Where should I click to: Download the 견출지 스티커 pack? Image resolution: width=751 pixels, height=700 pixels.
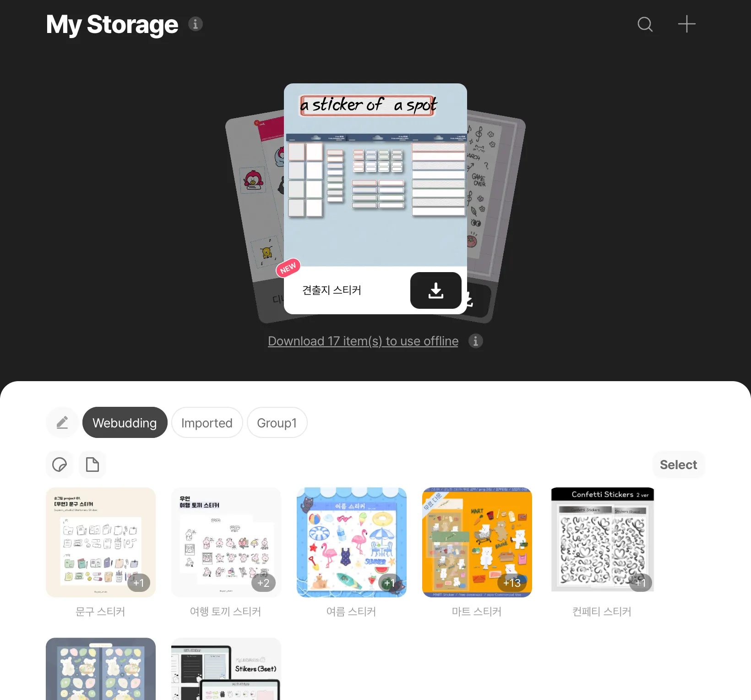(435, 290)
